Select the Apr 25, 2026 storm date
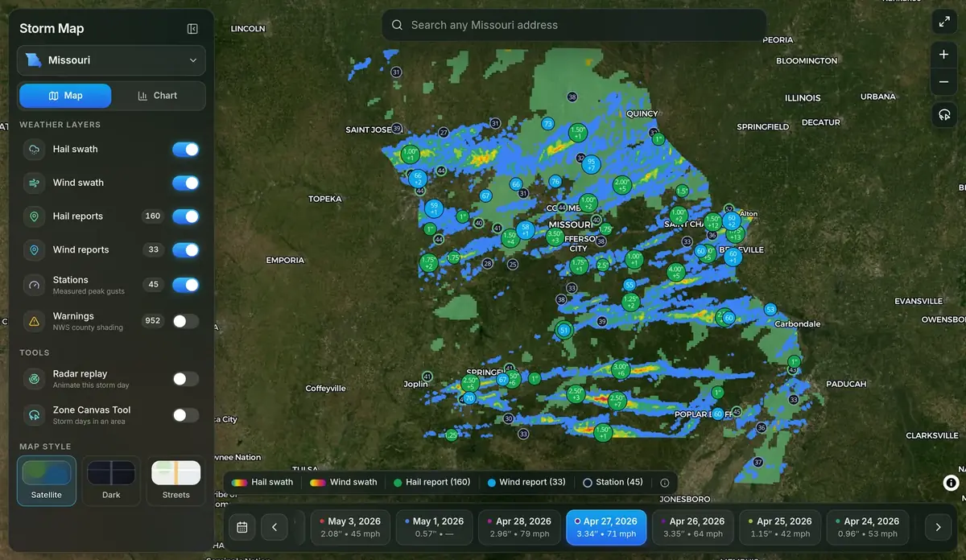966x560 pixels. (x=781, y=528)
